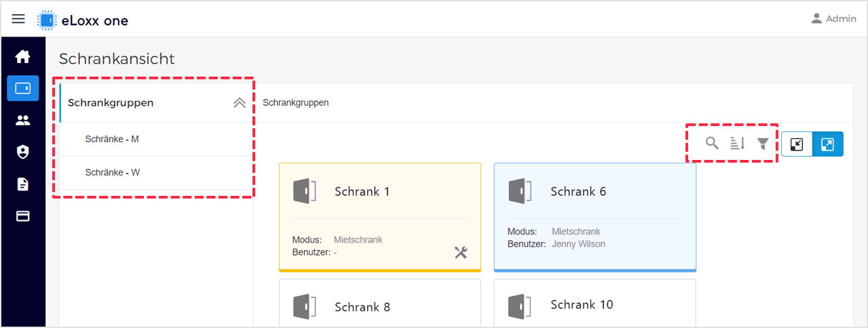Click Mietschrank mode on Schrank 6

click(576, 232)
